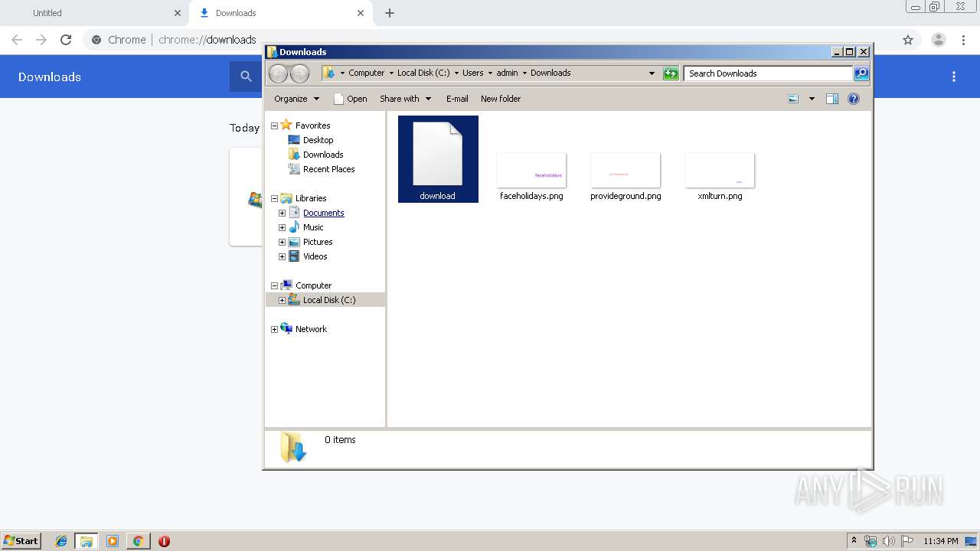
Task: Select the Music library
Action: 313,227
